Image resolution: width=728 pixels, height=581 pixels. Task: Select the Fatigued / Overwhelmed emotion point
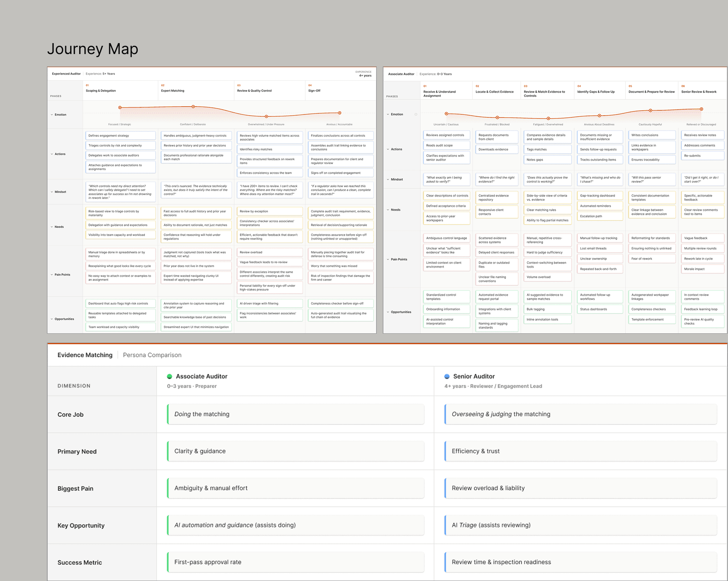click(548, 119)
